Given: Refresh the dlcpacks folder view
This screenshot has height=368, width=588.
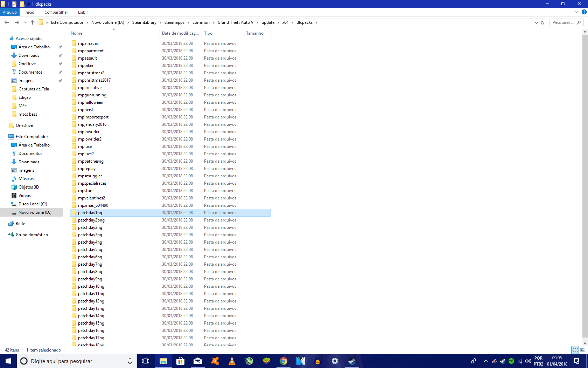Looking at the screenshot, I should (x=542, y=22).
